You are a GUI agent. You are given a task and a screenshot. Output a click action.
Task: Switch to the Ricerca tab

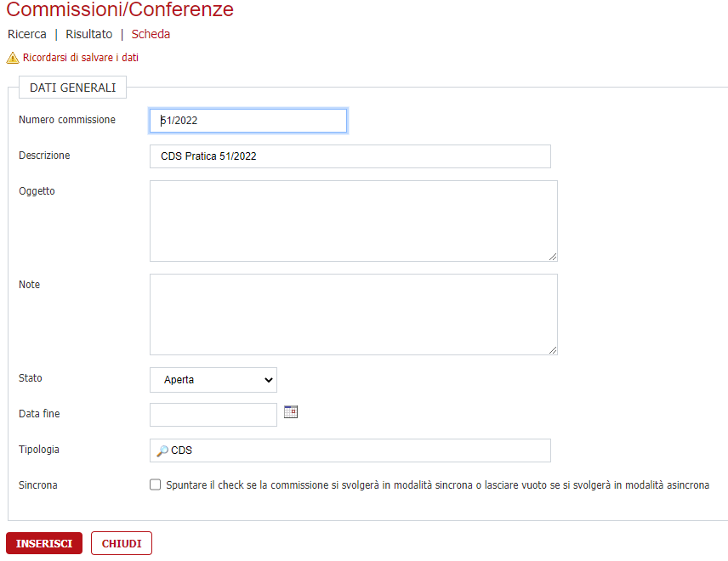[27, 35]
